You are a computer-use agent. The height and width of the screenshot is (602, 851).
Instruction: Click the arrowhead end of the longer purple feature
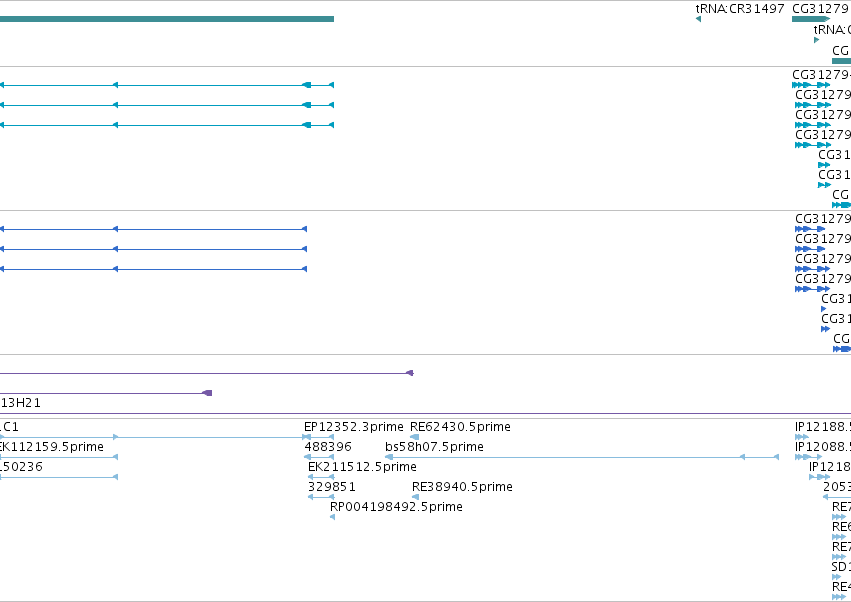click(410, 373)
